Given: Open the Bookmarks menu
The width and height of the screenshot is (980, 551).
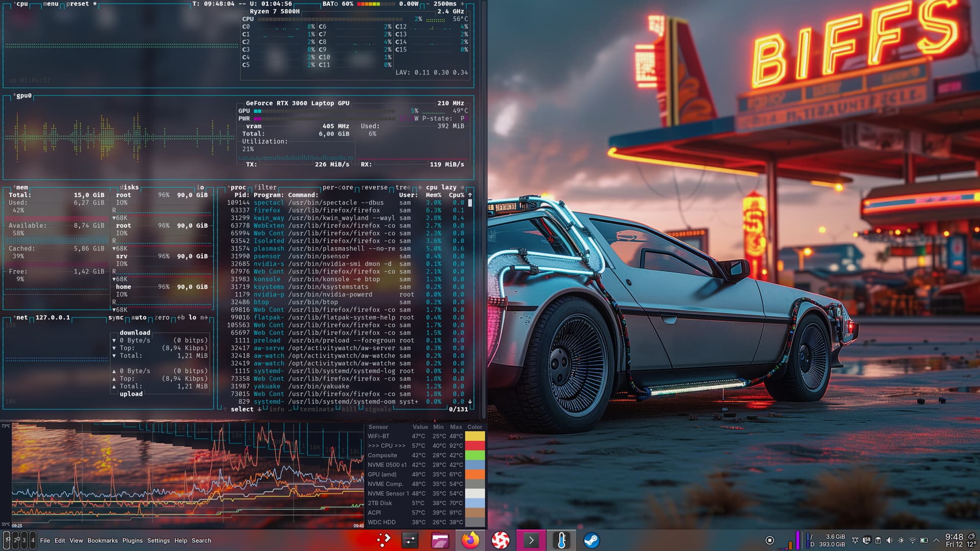Looking at the screenshot, I should [x=102, y=541].
